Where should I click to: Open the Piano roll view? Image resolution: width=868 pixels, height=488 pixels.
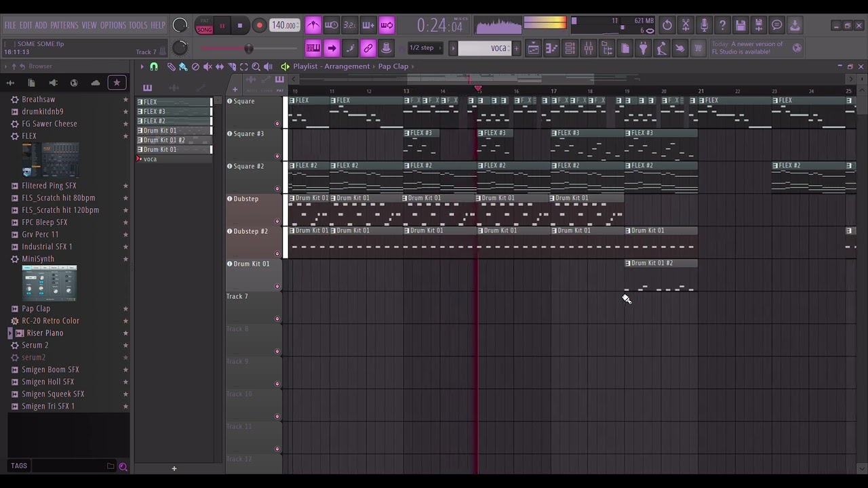coord(552,48)
